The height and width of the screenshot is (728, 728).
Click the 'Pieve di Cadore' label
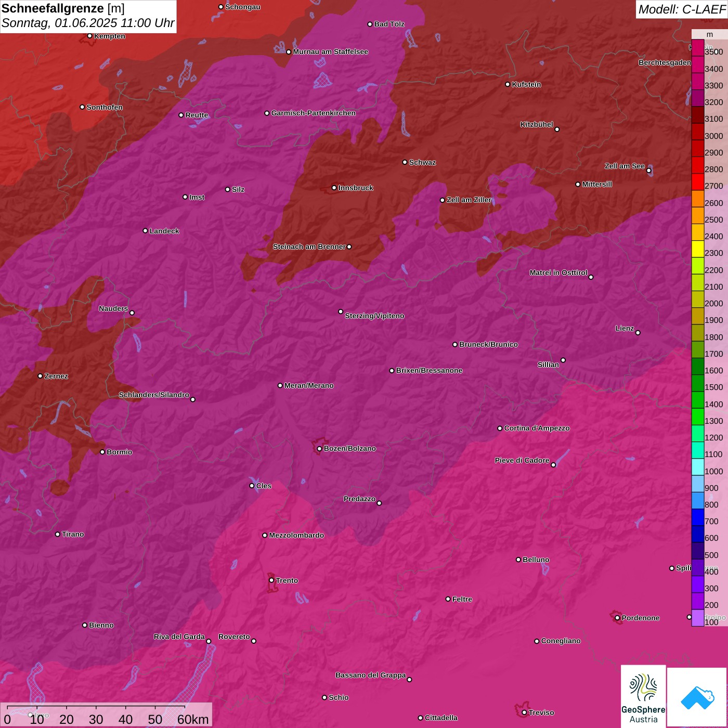[522, 460]
